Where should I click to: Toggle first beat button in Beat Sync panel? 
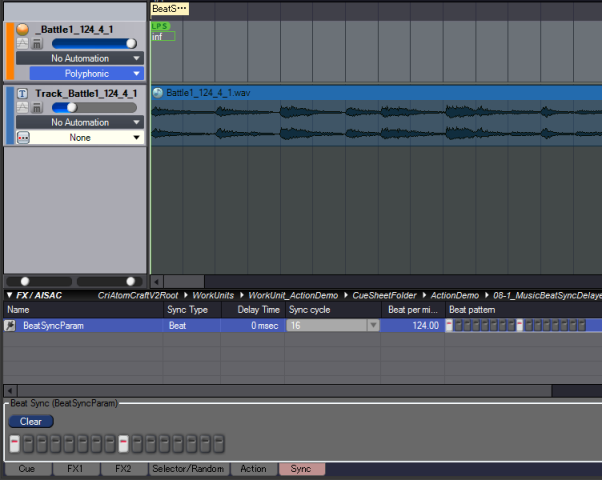pos(15,444)
